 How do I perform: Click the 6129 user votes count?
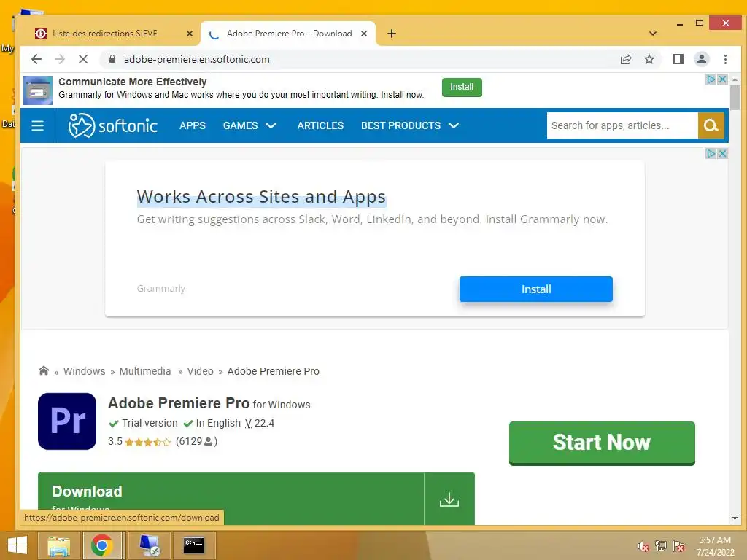point(196,442)
